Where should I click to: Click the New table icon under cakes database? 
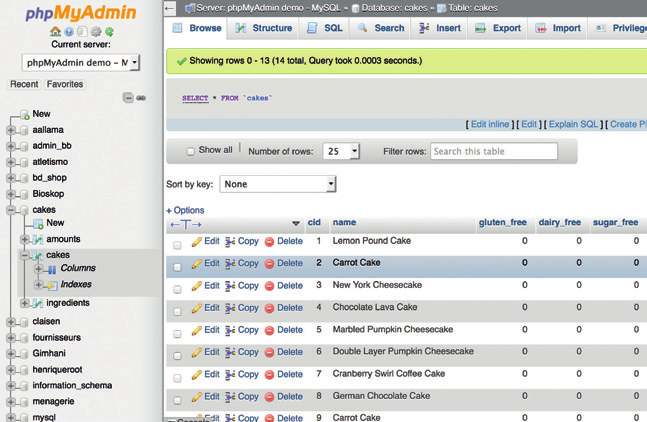pos(38,224)
